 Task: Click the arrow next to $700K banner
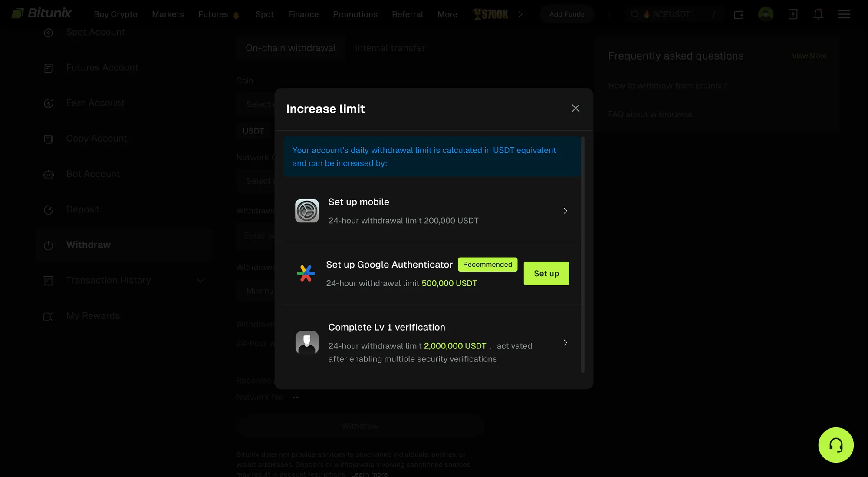[x=520, y=14]
